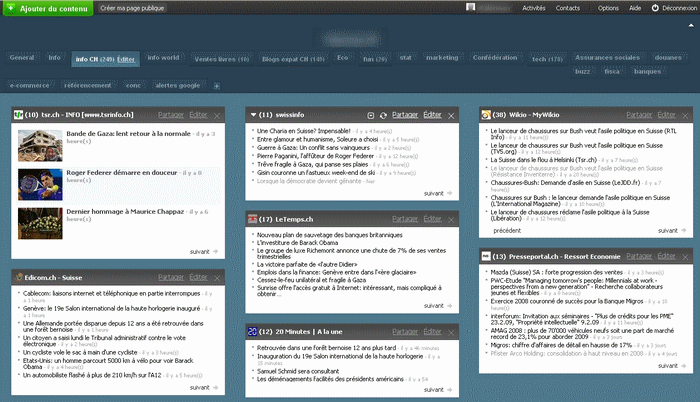Select the banques tab

(647, 71)
